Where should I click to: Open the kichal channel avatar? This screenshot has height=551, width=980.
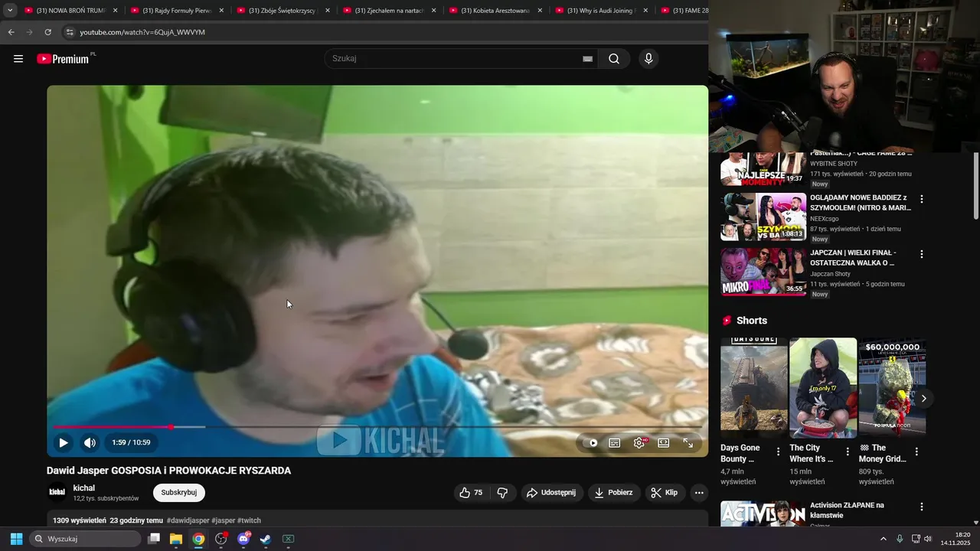[57, 493]
